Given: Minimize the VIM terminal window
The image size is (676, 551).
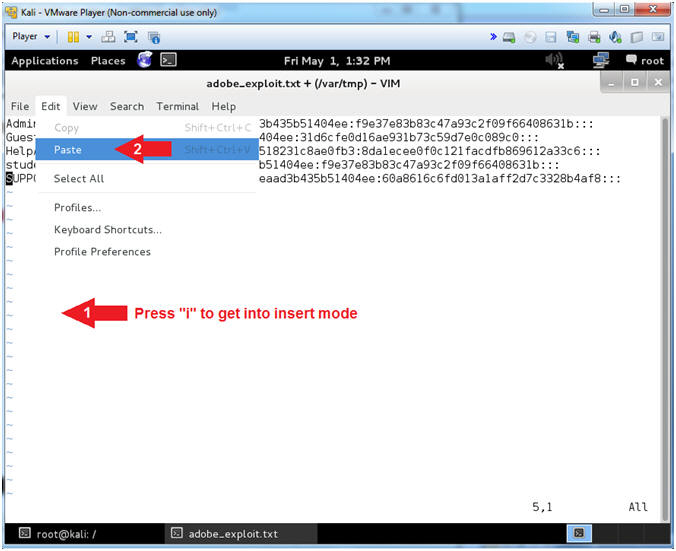Looking at the screenshot, I should point(611,82).
